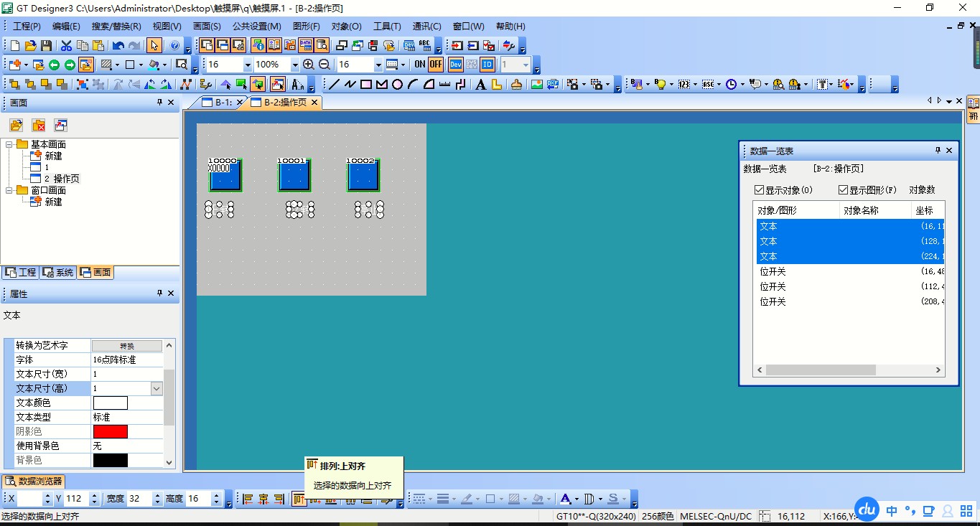Align selection left using the bottom toolbar icon
980x526 pixels.
pyautogui.click(x=248, y=499)
